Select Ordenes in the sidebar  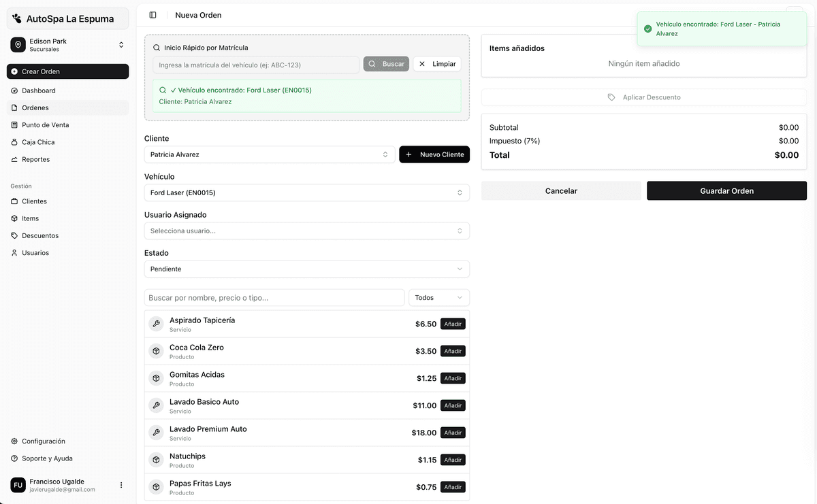(35, 107)
